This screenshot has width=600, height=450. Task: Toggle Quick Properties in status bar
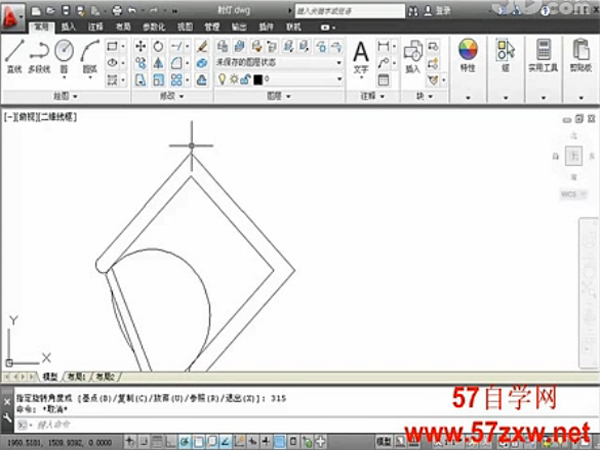pos(293,441)
